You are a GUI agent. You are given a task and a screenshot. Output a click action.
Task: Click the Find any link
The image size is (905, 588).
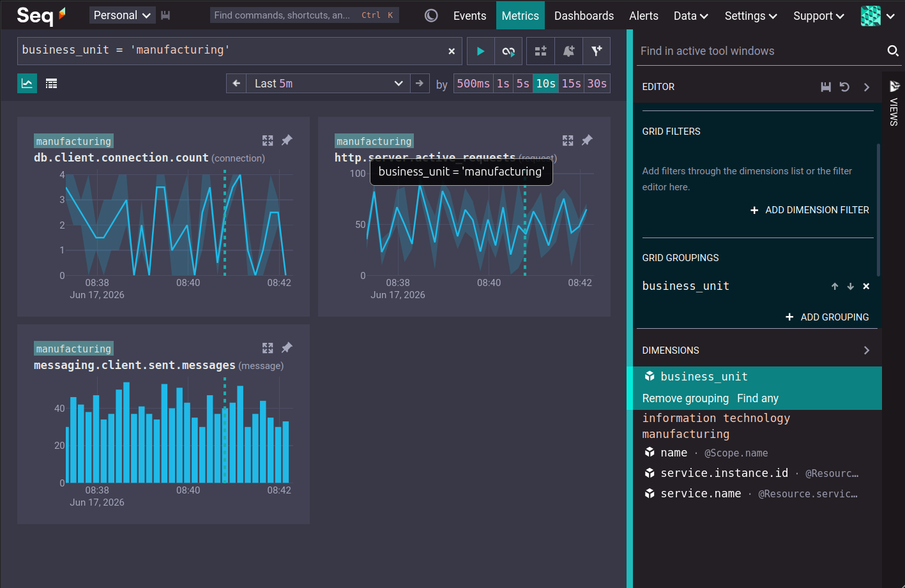click(757, 398)
